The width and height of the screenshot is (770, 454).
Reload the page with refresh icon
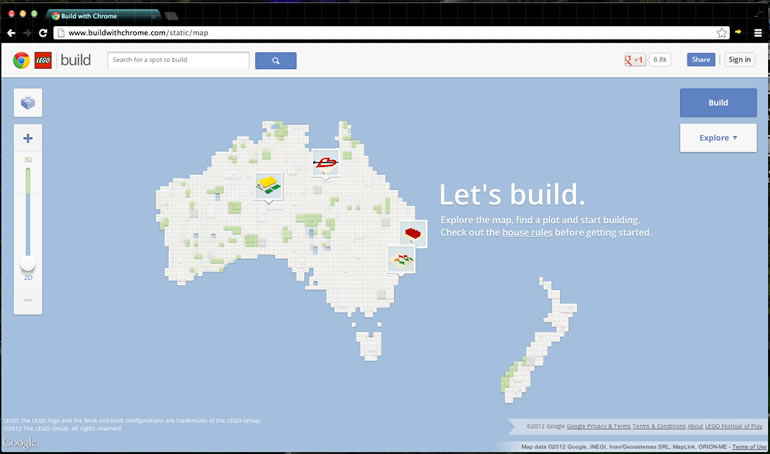[x=43, y=33]
